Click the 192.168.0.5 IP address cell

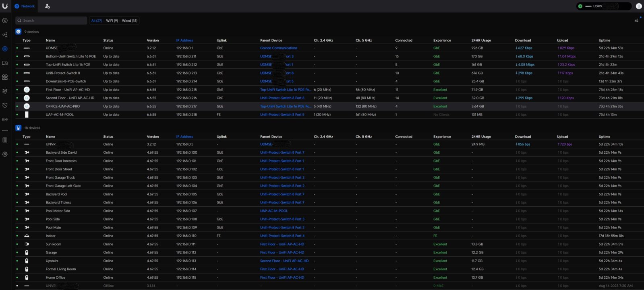point(184,144)
